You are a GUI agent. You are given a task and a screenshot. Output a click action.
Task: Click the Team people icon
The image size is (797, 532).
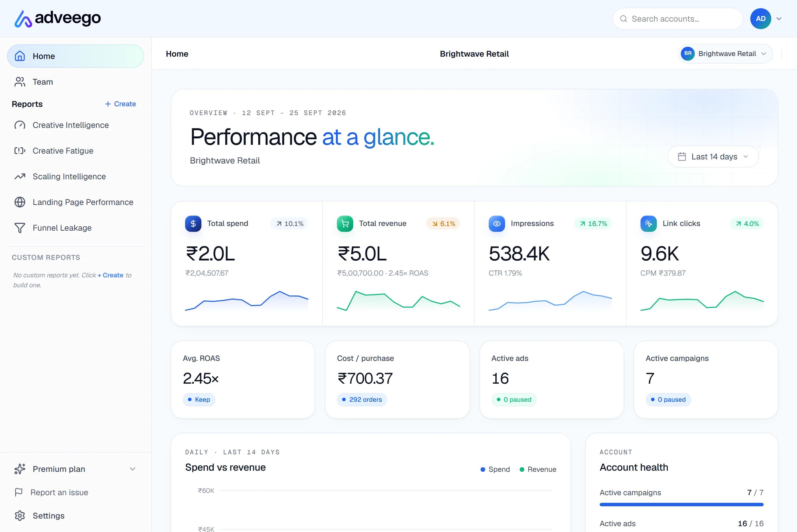(20, 82)
